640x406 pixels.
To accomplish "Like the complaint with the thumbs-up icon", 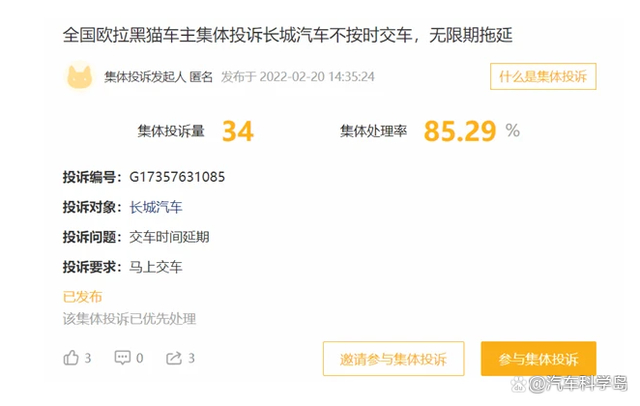I will (x=71, y=358).
